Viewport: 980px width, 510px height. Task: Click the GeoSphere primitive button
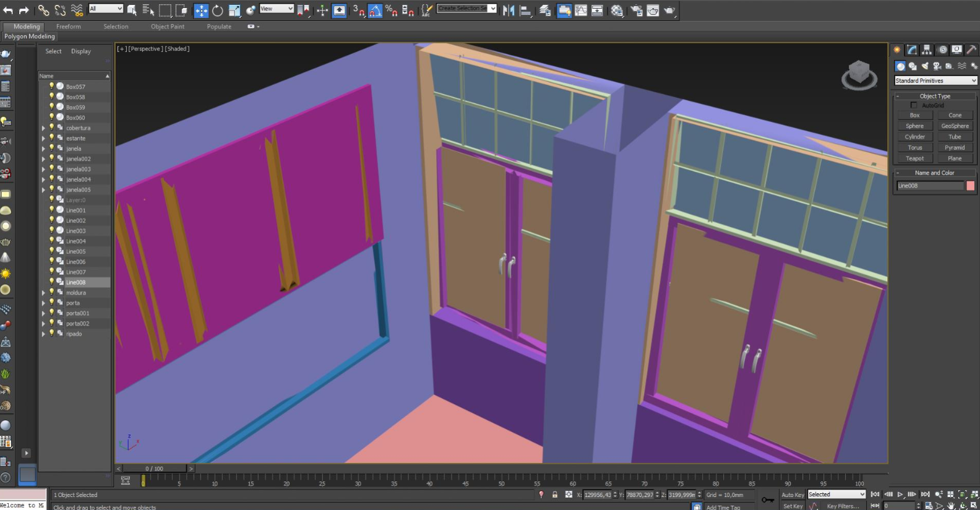955,126
